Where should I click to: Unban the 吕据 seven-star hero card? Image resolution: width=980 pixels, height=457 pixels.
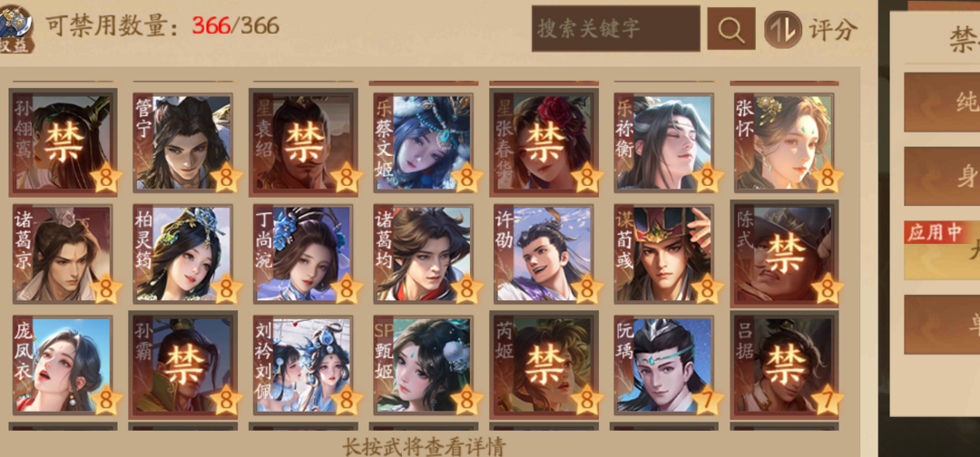784,365
